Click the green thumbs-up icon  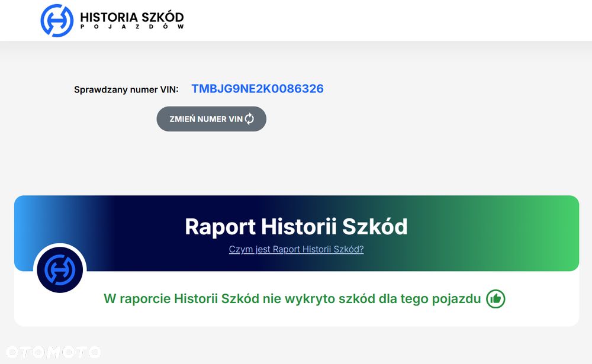496,299
